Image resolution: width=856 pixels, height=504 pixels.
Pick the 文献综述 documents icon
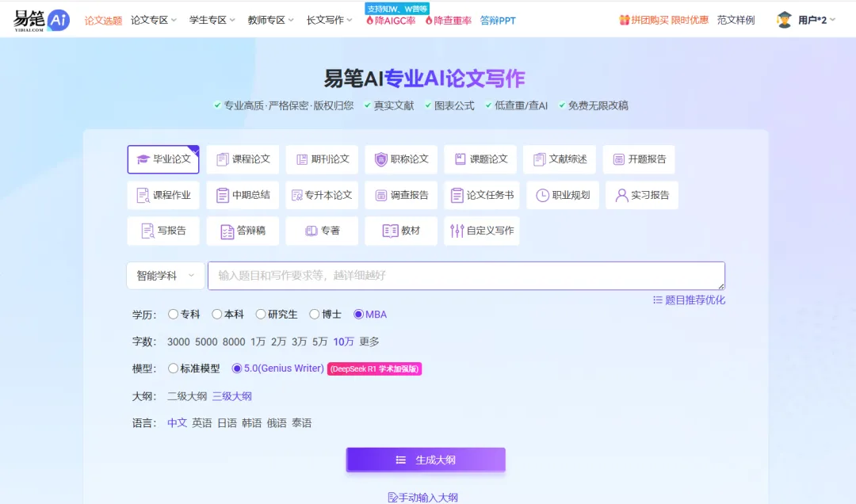pyautogui.click(x=540, y=159)
